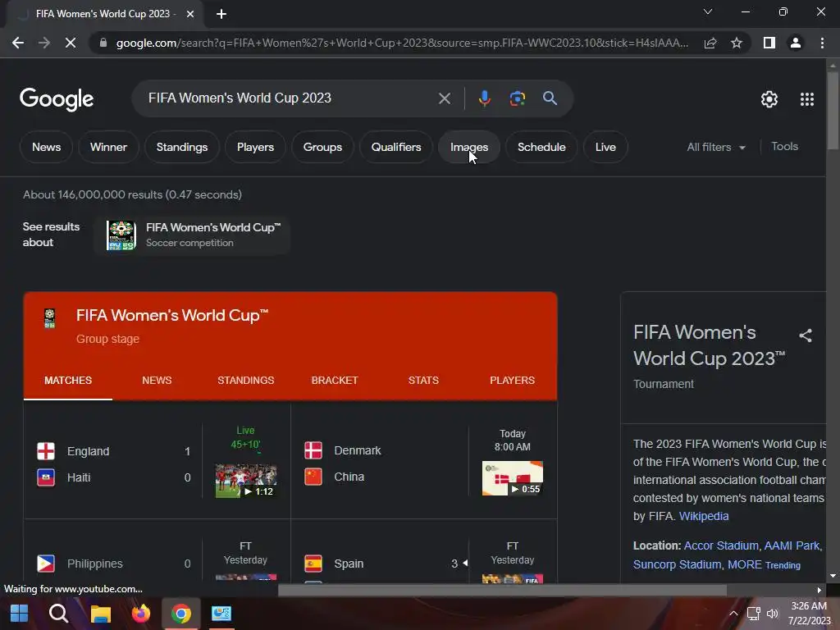Click the horizontal scrollbar thumb
This screenshot has height=630, width=840.
[x=502, y=590]
